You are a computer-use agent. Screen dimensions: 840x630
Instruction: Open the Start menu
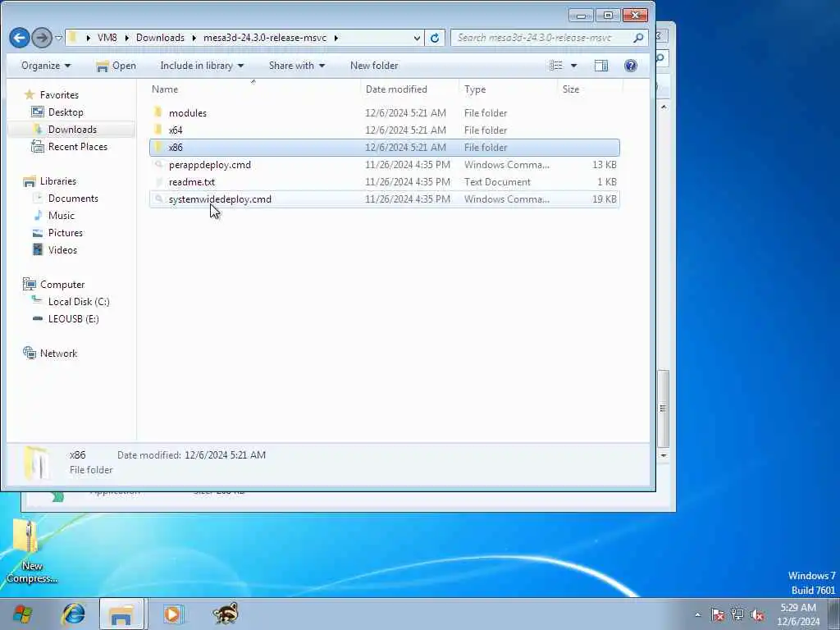22,614
